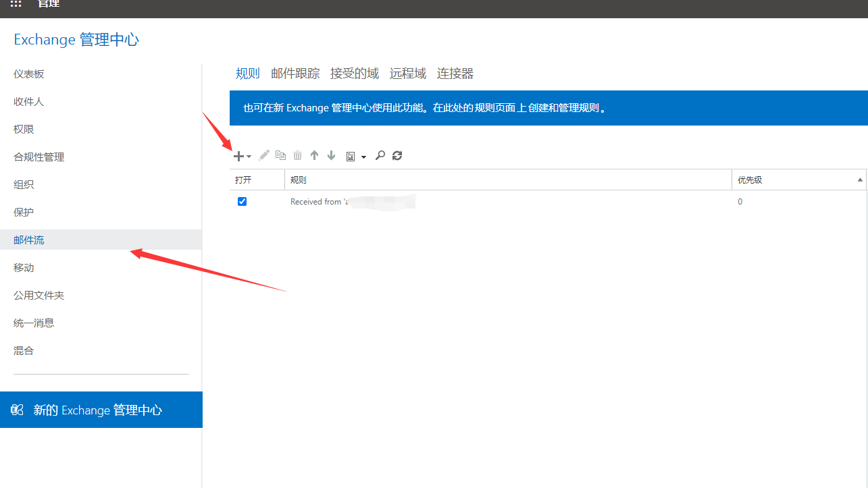Move rule up with the up arrow icon
The height and width of the screenshot is (488, 868).
314,155
